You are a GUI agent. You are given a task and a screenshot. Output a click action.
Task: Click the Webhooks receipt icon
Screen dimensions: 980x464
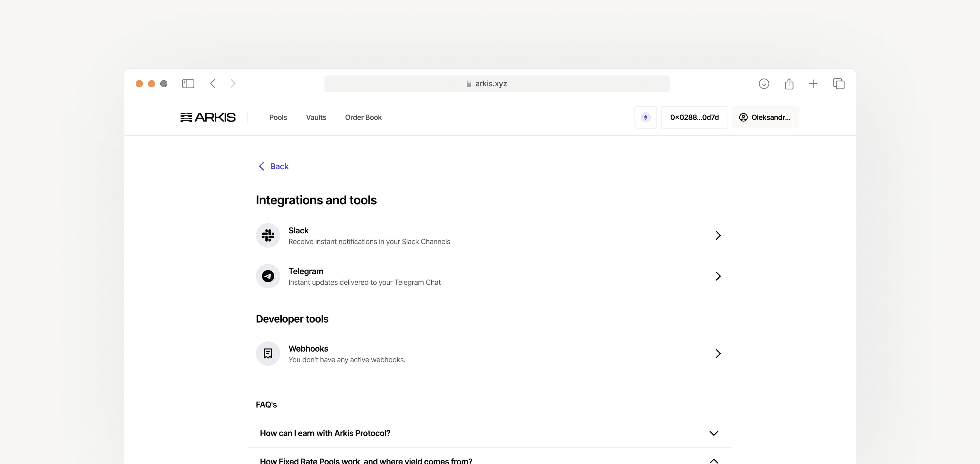(268, 354)
